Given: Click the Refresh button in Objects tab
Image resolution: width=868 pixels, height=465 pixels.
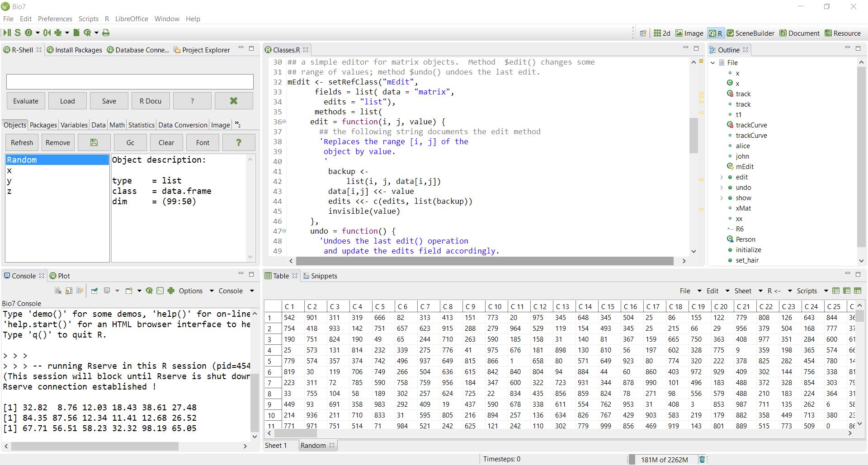Looking at the screenshot, I should pos(22,142).
